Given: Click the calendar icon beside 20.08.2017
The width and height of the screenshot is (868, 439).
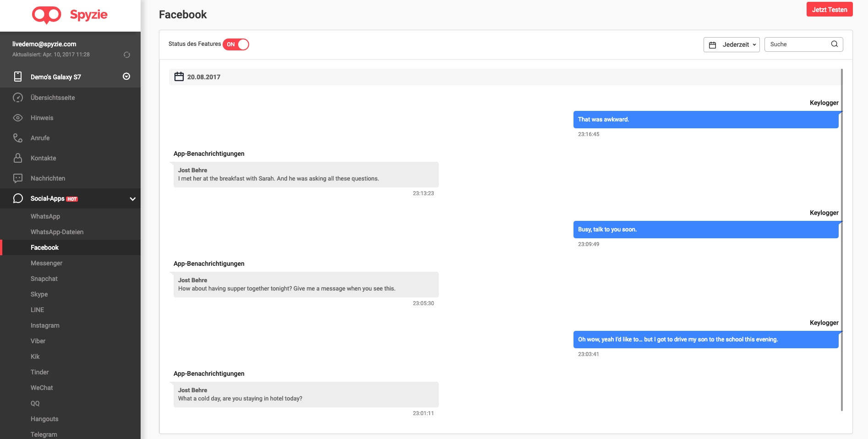Looking at the screenshot, I should pos(179,77).
